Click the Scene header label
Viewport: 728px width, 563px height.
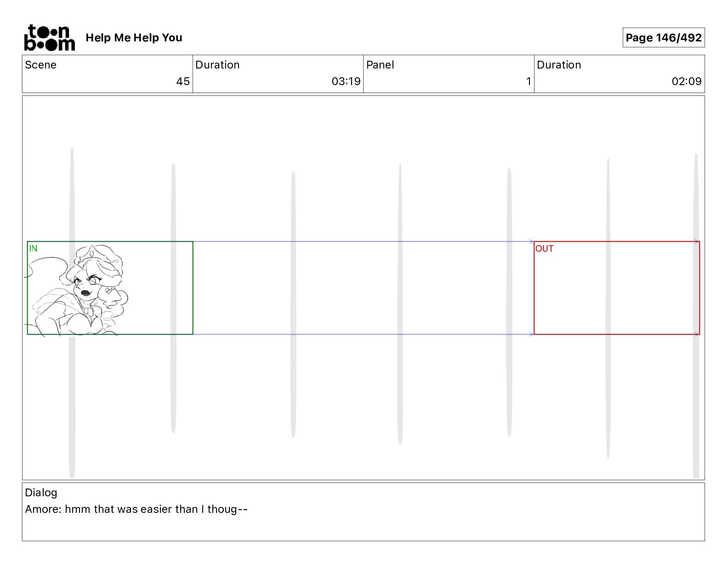coord(40,65)
